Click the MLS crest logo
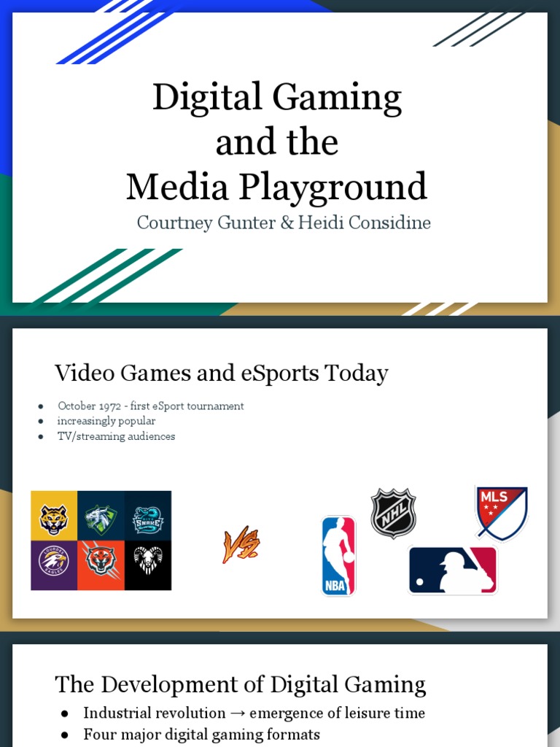The width and height of the screenshot is (560, 747). pyautogui.click(x=502, y=514)
